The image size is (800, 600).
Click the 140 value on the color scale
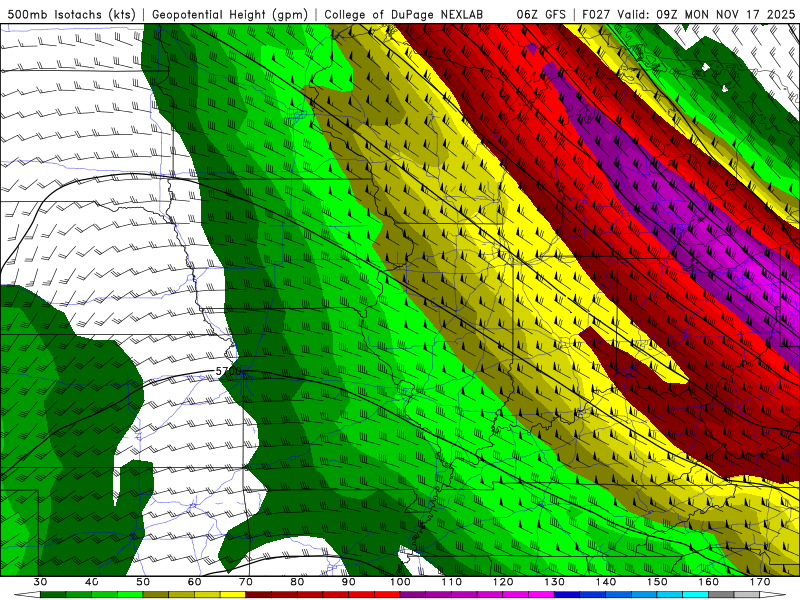tap(606, 582)
